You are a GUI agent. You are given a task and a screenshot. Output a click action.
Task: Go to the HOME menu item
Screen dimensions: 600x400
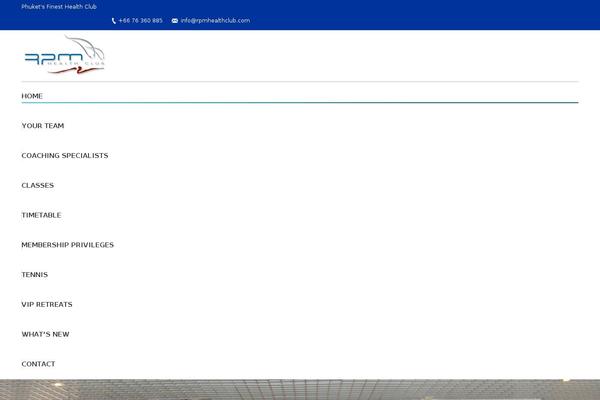pos(32,96)
